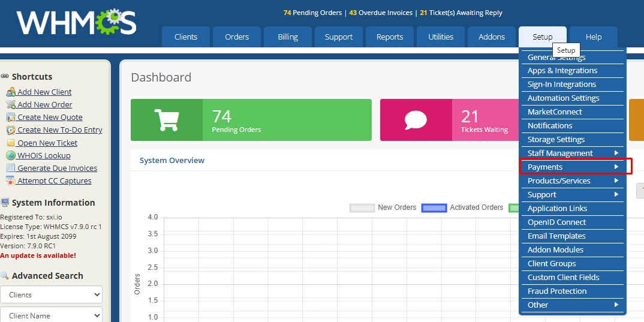
Task: Click the Generate Due Invoices link
Action: (57, 168)
